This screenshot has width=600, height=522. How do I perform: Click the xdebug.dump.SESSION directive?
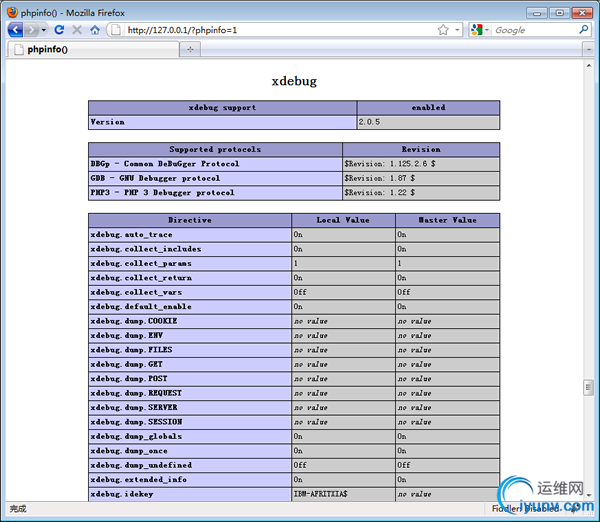pyautogui.click(x=190, y=422)
